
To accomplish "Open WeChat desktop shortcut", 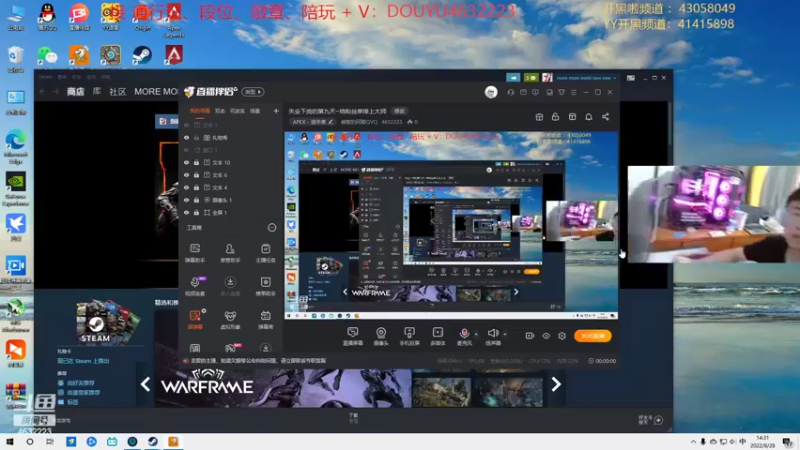I will coord(47,55).
